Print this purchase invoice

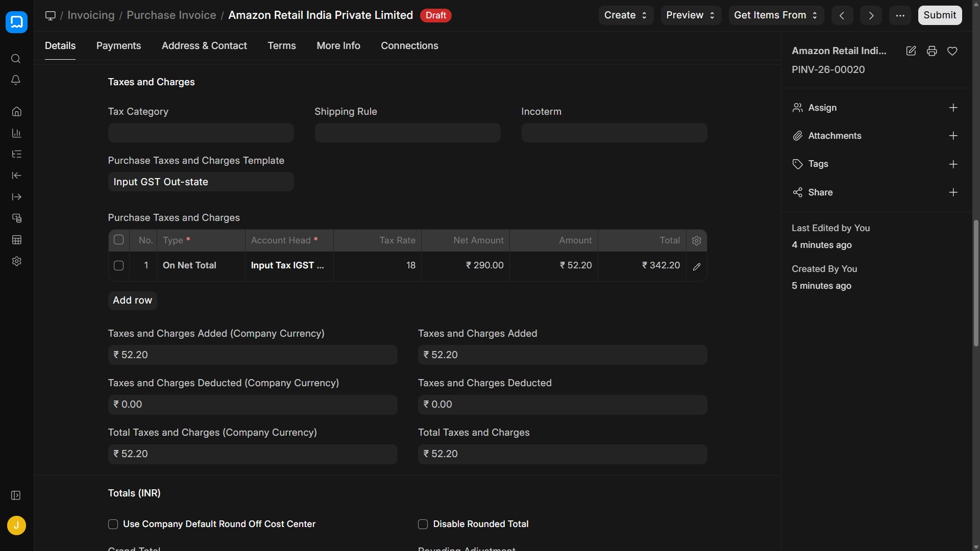coord(932,51)
